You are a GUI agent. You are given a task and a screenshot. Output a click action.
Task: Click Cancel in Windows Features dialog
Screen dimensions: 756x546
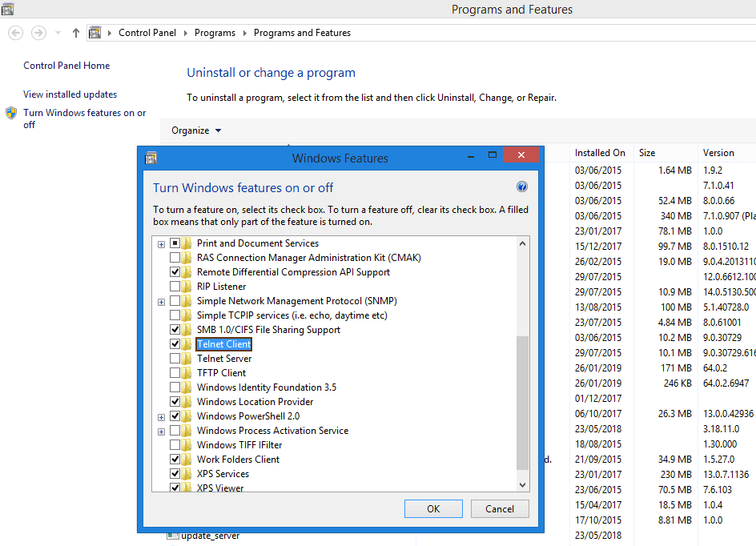(500, 509)
